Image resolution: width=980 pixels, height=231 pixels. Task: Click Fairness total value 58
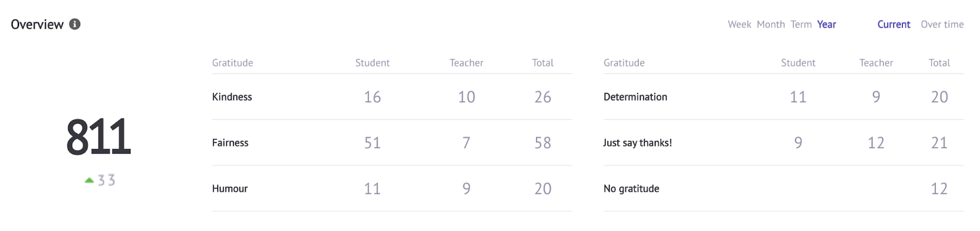543,143
